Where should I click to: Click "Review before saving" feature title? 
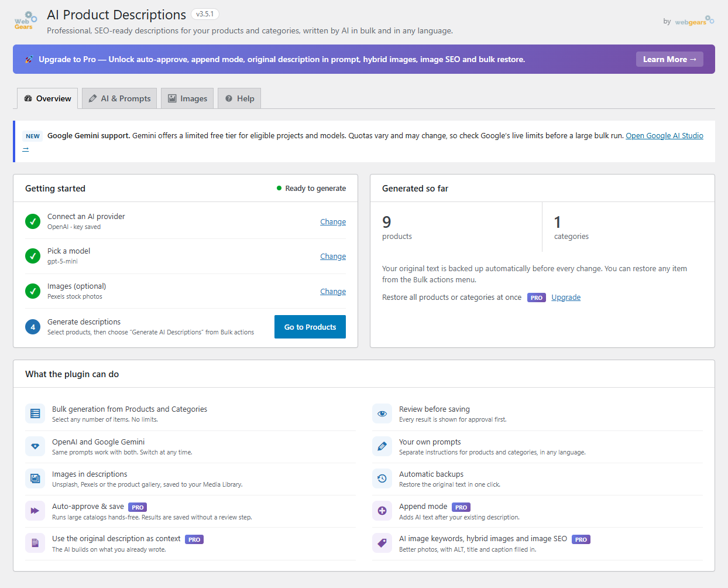434,409
